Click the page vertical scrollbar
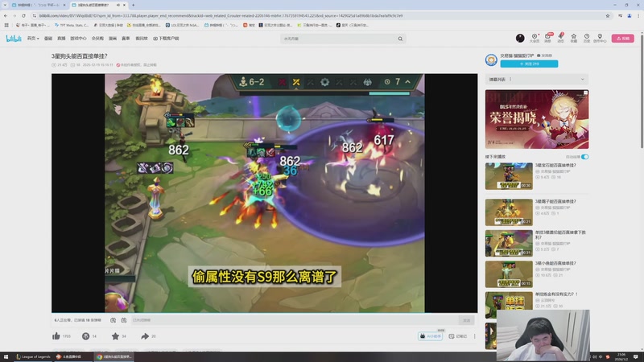The width and height of the screenshot is (644, 362). pyautogui.click(x=642, y=93)
